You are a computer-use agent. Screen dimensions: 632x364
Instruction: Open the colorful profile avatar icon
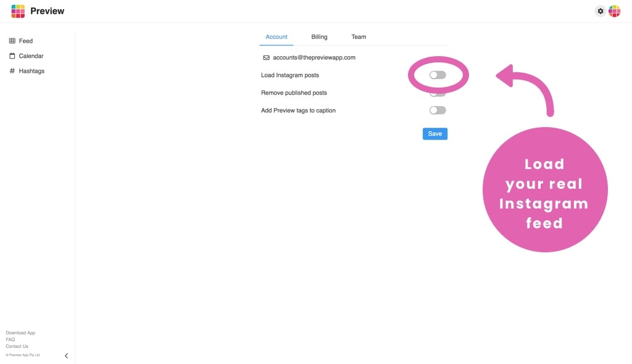point(614,11)
